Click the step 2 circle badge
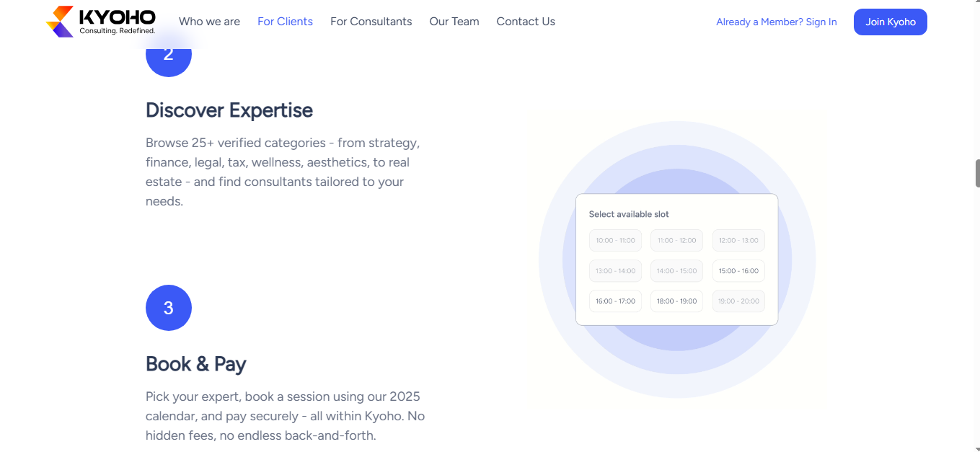This screenshot has width=980, height=452. click(x=169, y=56)
